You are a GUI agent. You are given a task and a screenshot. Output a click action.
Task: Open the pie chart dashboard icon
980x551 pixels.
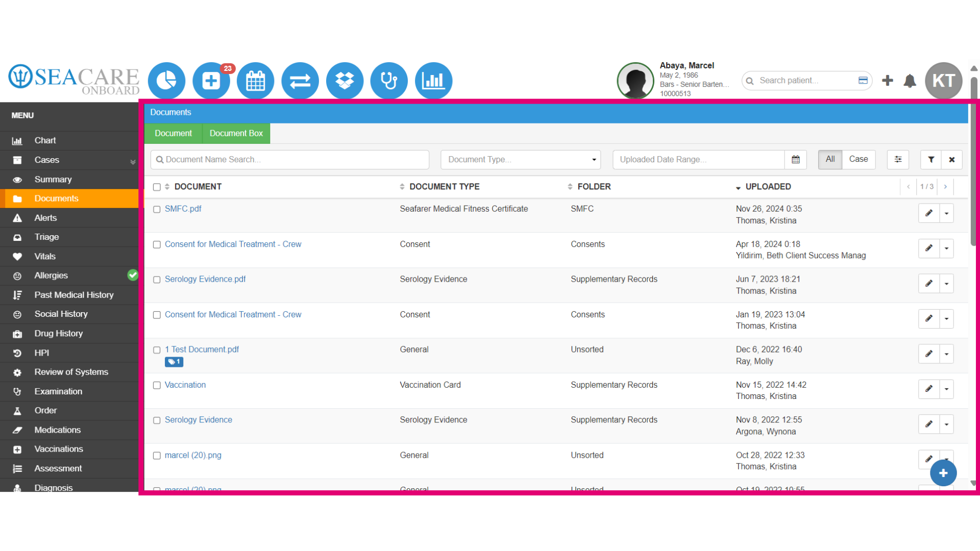166,81
